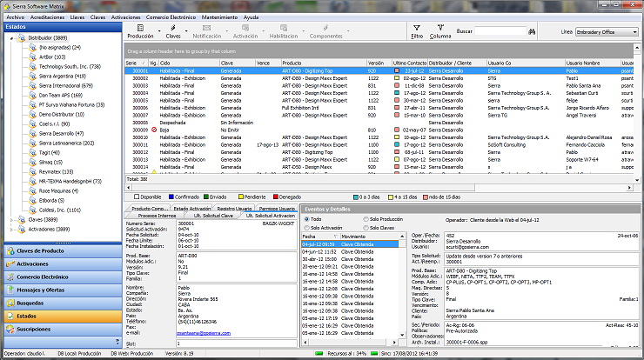Open the Archivo menu
This screenshot has width=644, height=360.
15,17
